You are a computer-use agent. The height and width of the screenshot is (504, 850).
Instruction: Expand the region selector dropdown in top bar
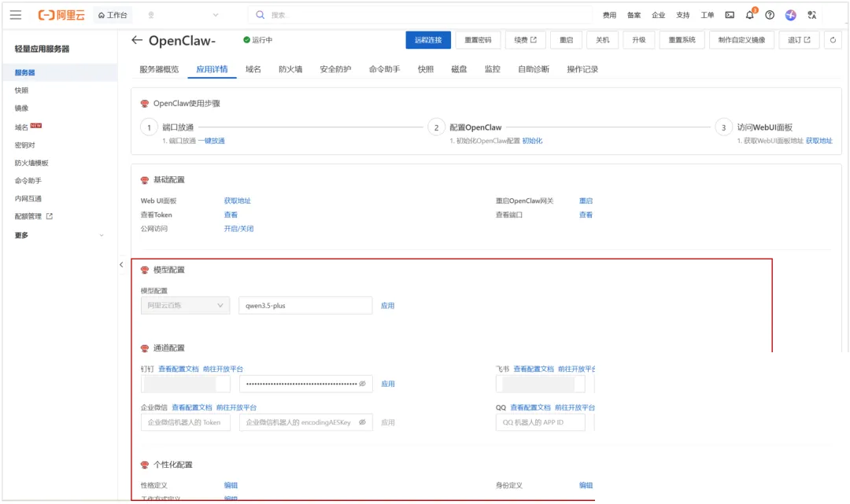216,15
